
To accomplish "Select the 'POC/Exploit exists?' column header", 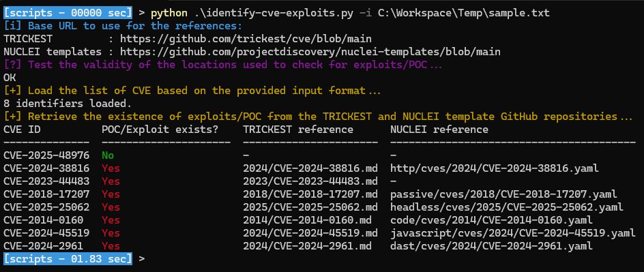I will coord(160,130).
